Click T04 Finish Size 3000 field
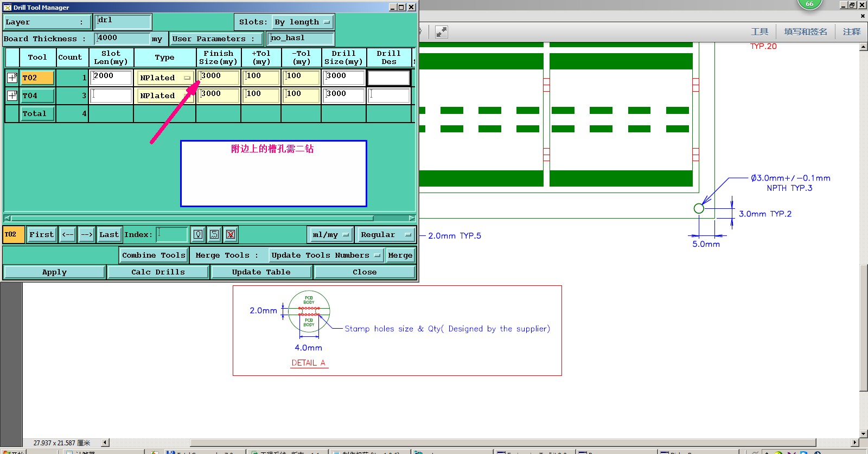The image size is (868, 454). [x=218, y=95]
